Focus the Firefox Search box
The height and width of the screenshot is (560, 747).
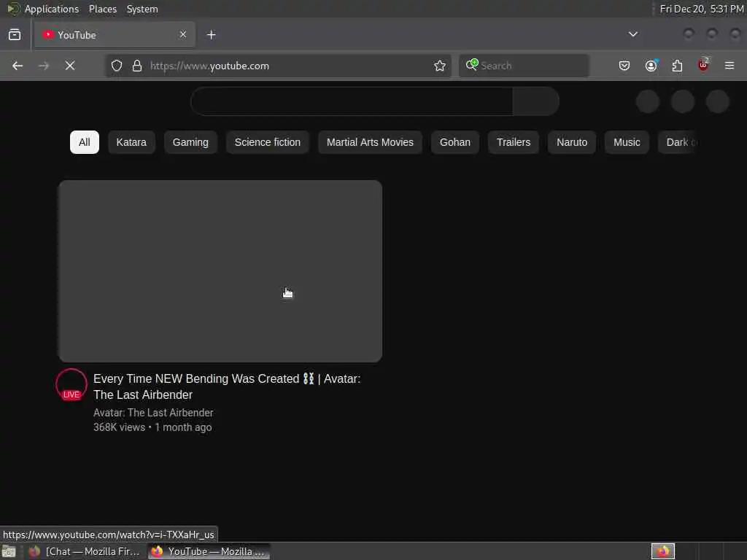coord(524,66)
